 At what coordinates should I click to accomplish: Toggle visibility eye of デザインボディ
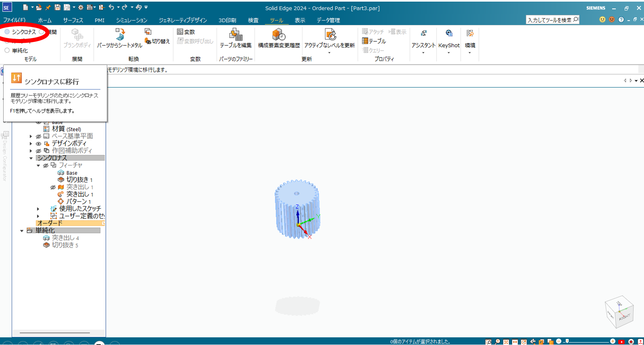(x=39, y=144)
